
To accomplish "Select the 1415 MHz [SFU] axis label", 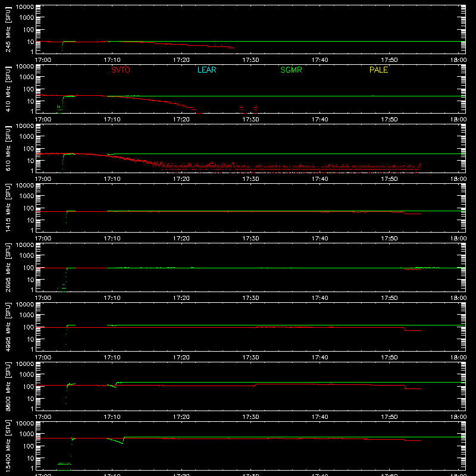I will (8, 208).
